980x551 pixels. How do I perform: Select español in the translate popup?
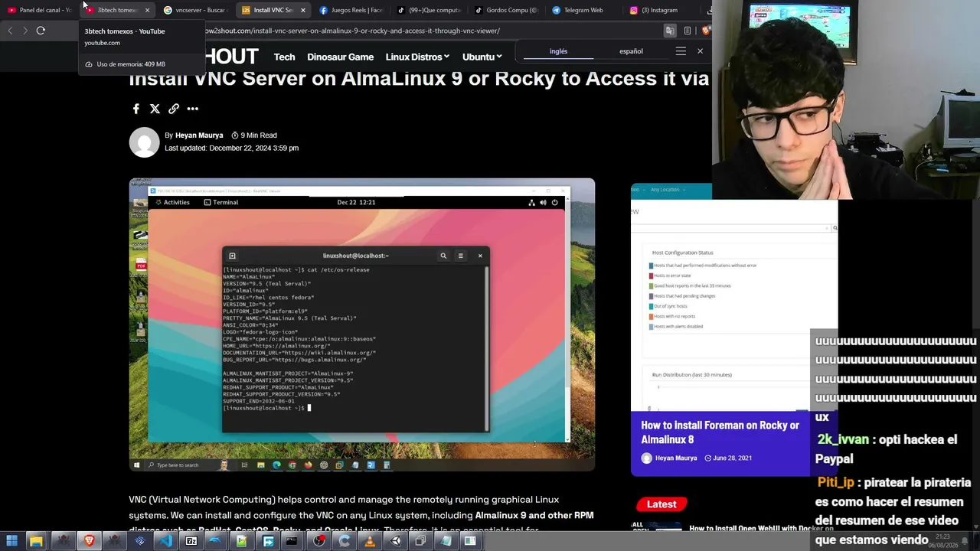click(631, 51)
